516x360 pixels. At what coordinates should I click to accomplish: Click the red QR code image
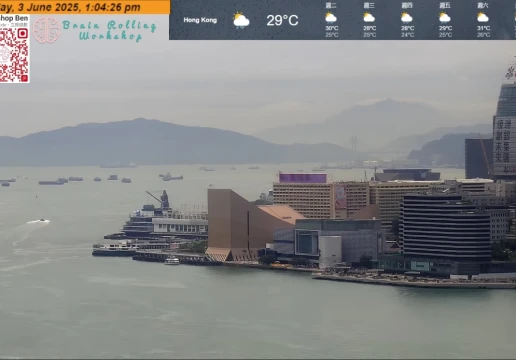click(x=14, y=55)
